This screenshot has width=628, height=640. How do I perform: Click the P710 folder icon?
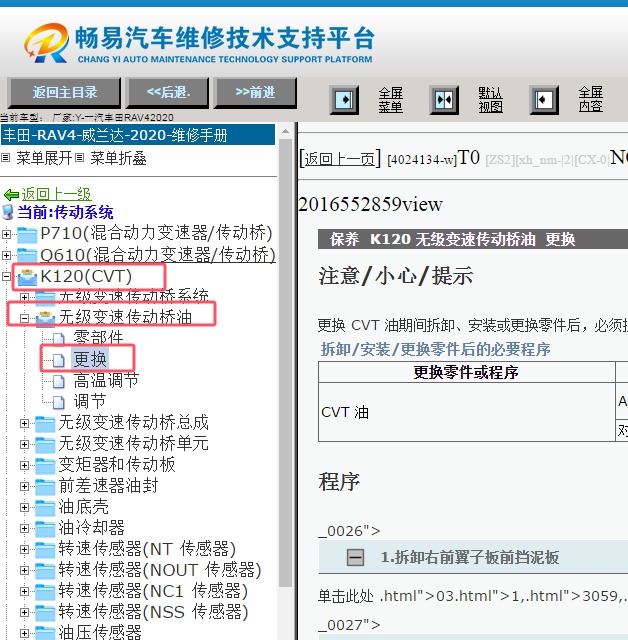(x=27, y=234)
